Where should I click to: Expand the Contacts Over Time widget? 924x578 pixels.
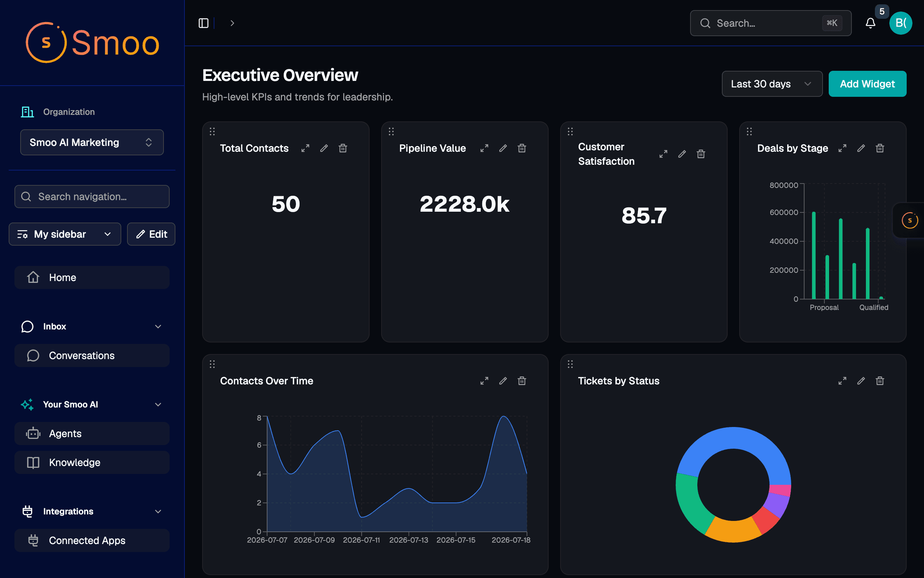484,381
